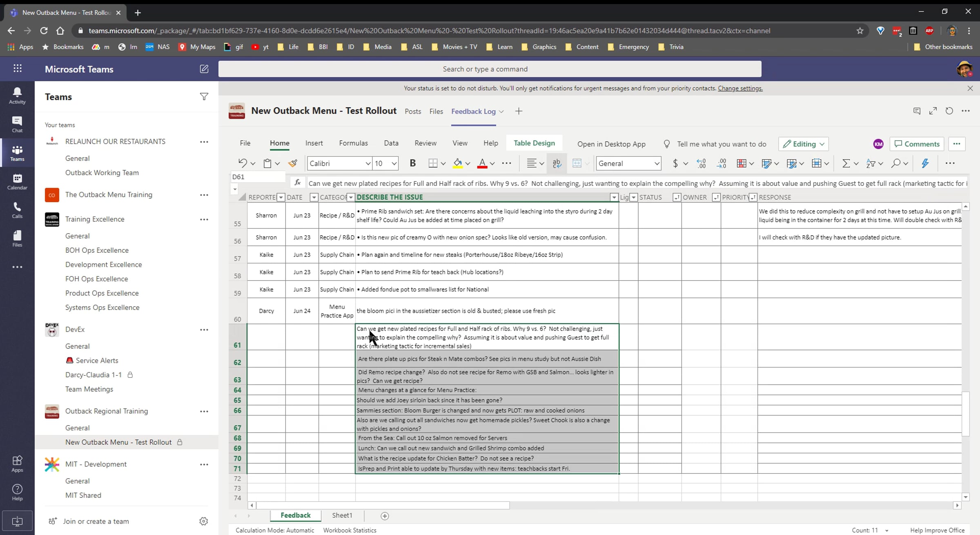Image resolution: width=980 pixels, height=535 pixels.
Task: Start a new chat with compose icon
Action: click(x=204, y=69)
